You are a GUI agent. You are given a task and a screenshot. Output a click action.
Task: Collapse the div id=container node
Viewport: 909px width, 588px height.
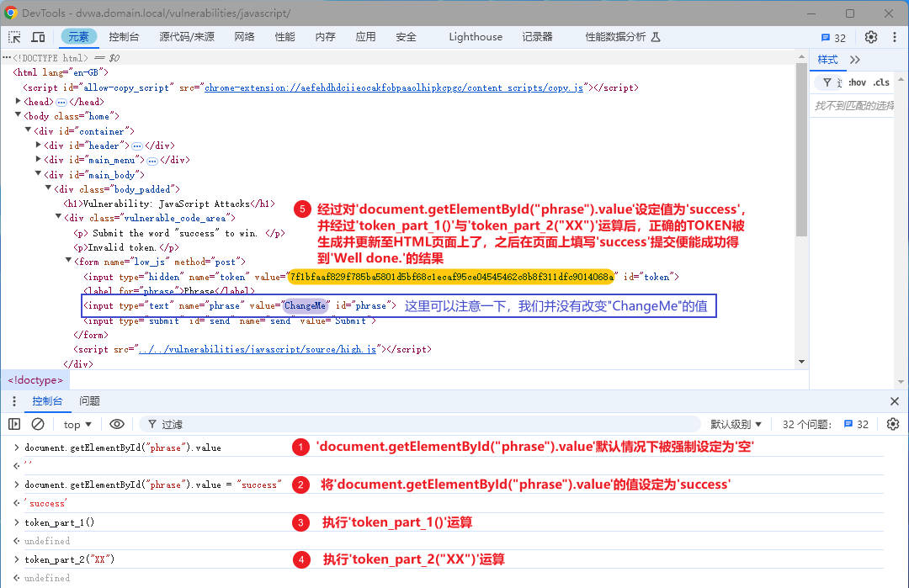(28, 130)
